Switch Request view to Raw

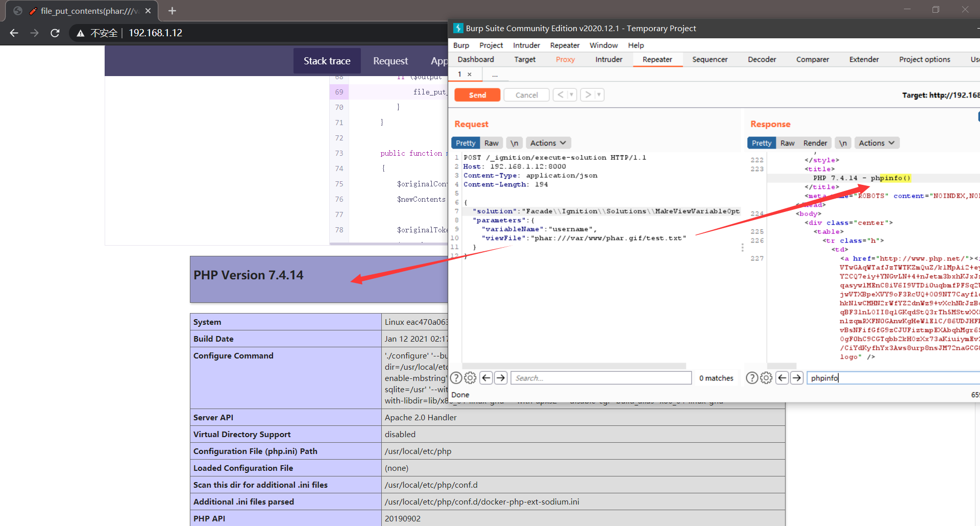tap(492, 143)
